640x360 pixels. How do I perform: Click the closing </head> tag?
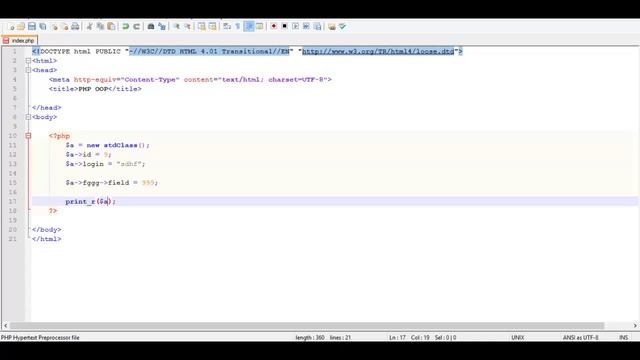47,108
